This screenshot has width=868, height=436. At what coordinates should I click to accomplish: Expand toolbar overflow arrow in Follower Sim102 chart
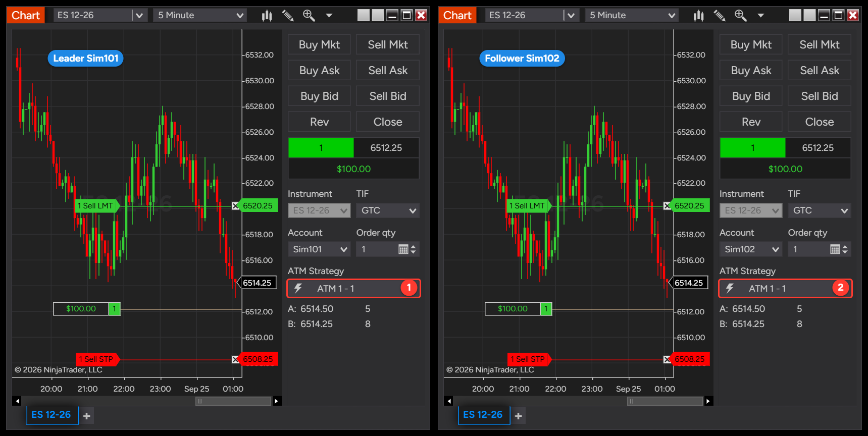point(761,16)
